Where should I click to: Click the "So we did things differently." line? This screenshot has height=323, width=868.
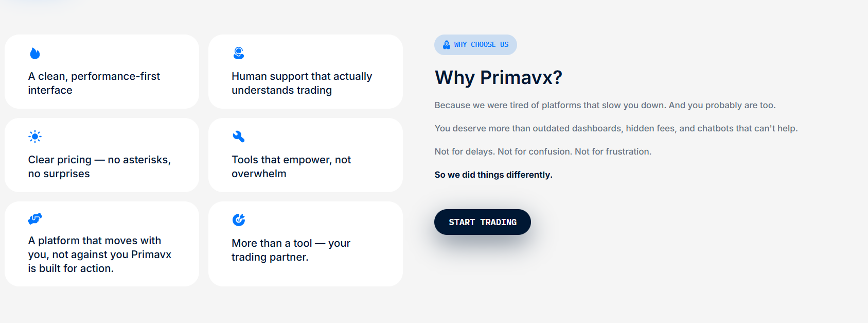click(x=493, y=175)
